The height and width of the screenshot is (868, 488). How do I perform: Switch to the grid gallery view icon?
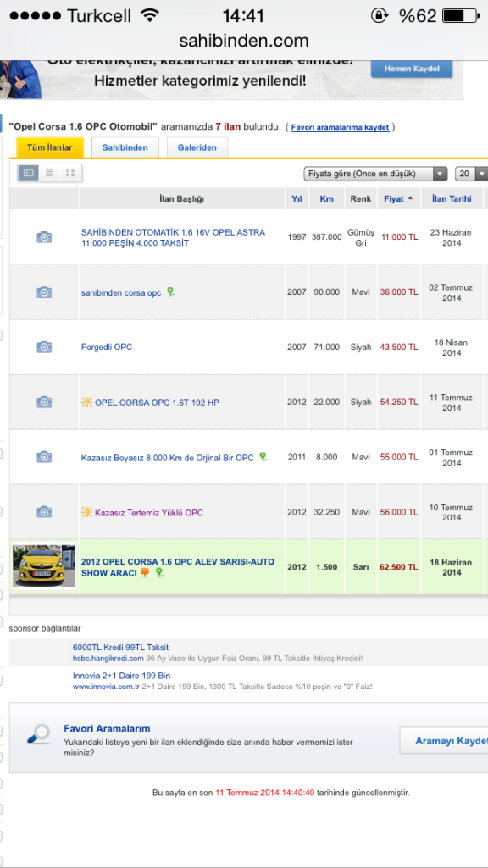coord(70,173)
